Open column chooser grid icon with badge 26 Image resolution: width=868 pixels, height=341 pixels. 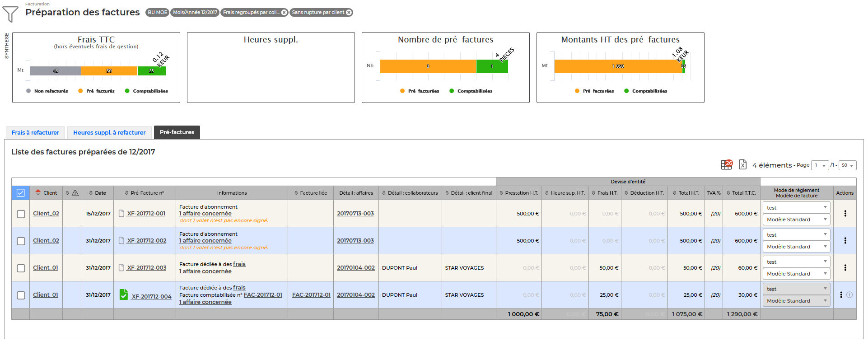click(x=727, y=165)
